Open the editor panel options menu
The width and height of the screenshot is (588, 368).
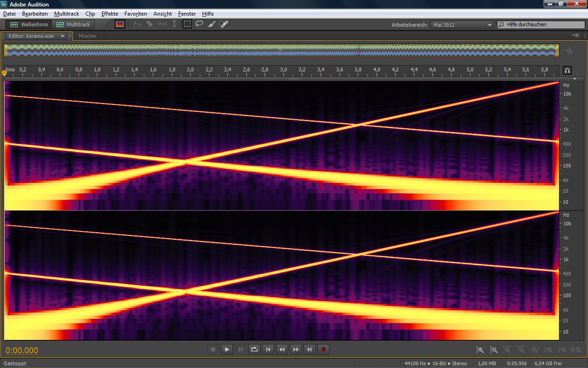[x=576, y=35]
